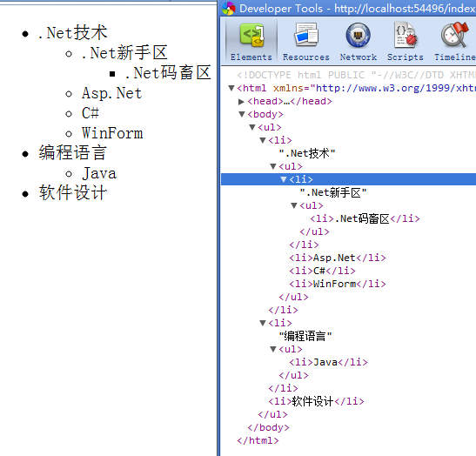Select the <li>.Net码畜区</li> node

365,218
